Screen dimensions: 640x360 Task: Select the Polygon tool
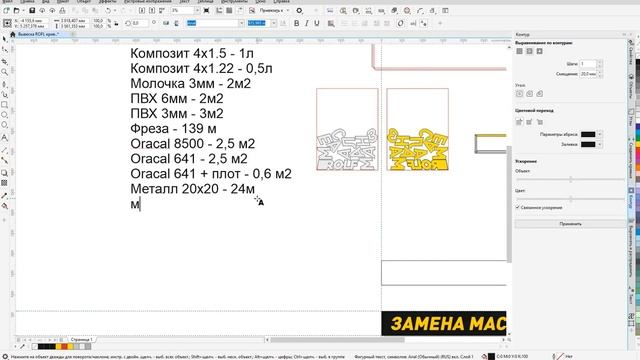(4, 125)
